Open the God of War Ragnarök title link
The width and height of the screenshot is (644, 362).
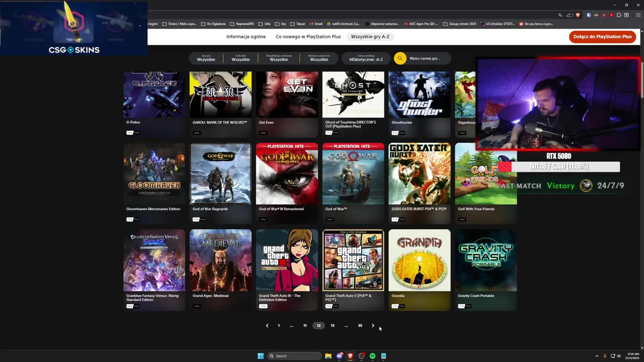coord(210,209)
